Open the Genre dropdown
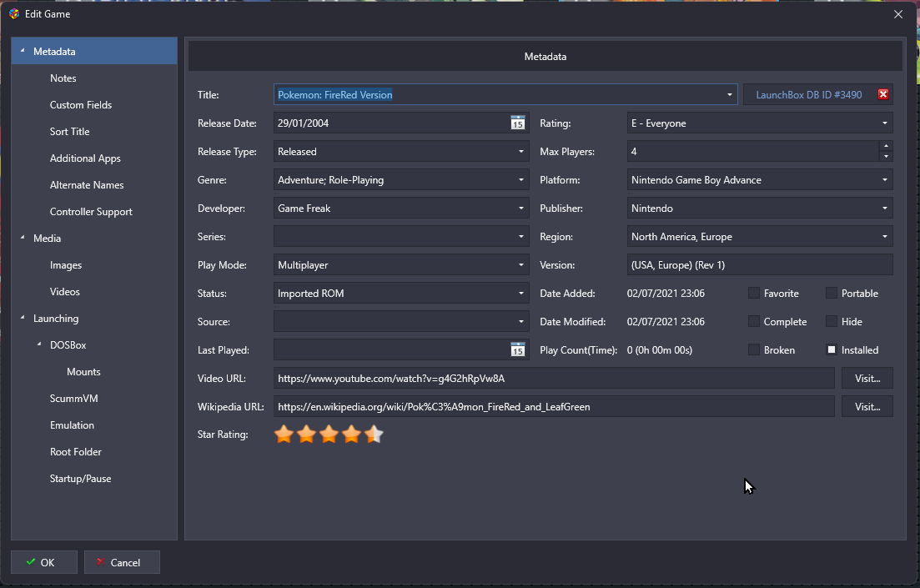The height and width of the screenshot is (588, 920). pos(521,179)
